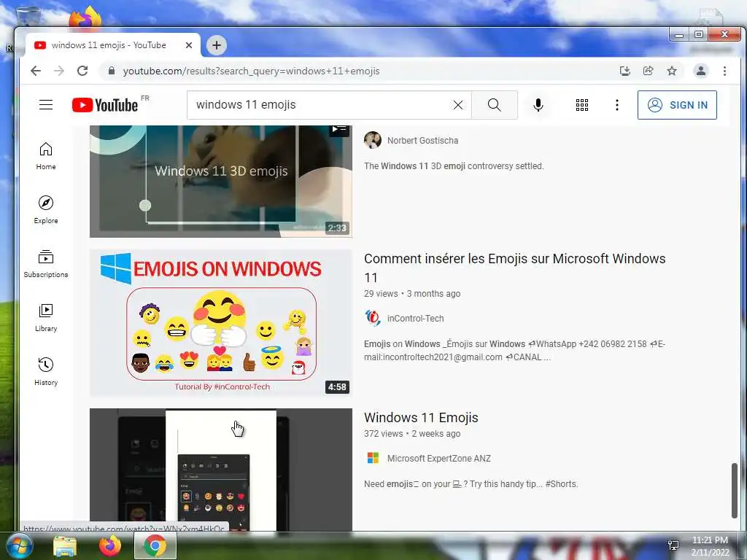Screen dimensions: 747x560
Task: Click the Norbert Gostischa channel avatar
Action: 373,141
